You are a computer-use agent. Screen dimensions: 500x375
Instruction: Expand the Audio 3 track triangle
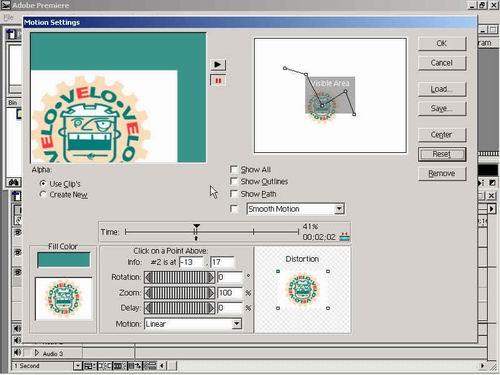point(37,353)
